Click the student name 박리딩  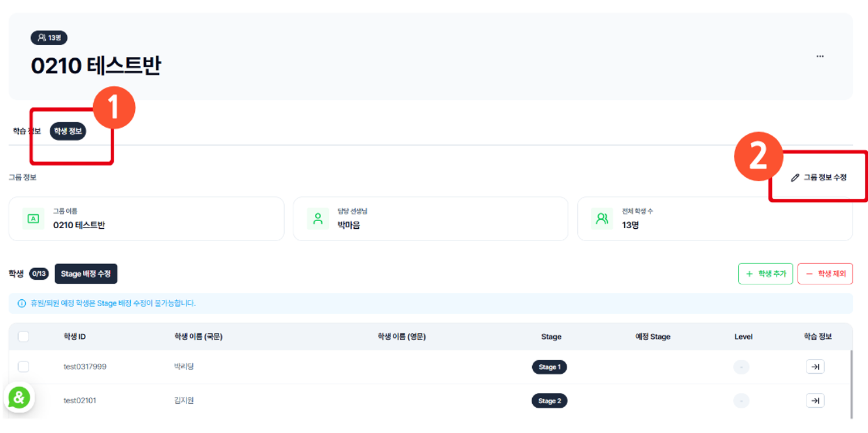pyautogui.click(x=184, y=367)
